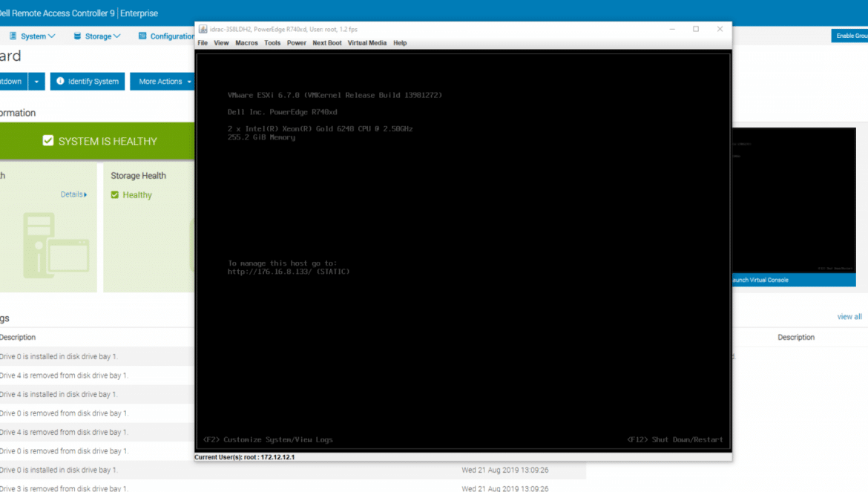
Task: Expand the System menu in iDRAC dashboard
Action: (x=32, y=36)
